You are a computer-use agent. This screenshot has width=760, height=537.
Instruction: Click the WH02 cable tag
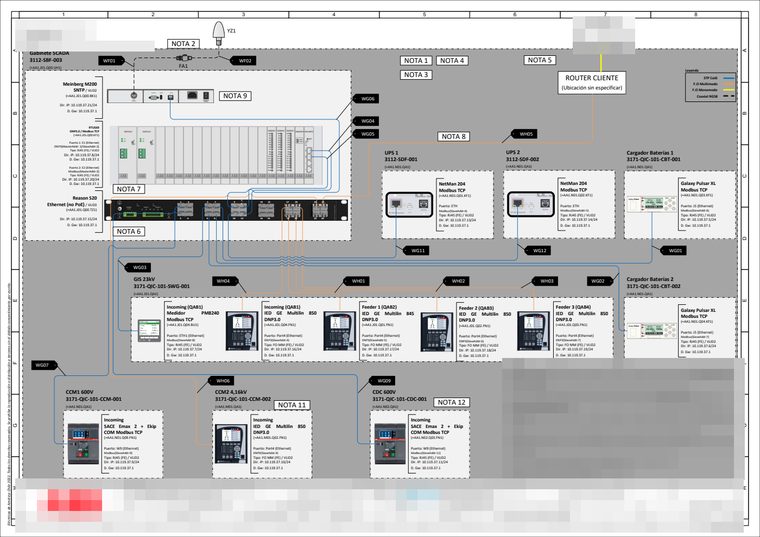(458, 281)
